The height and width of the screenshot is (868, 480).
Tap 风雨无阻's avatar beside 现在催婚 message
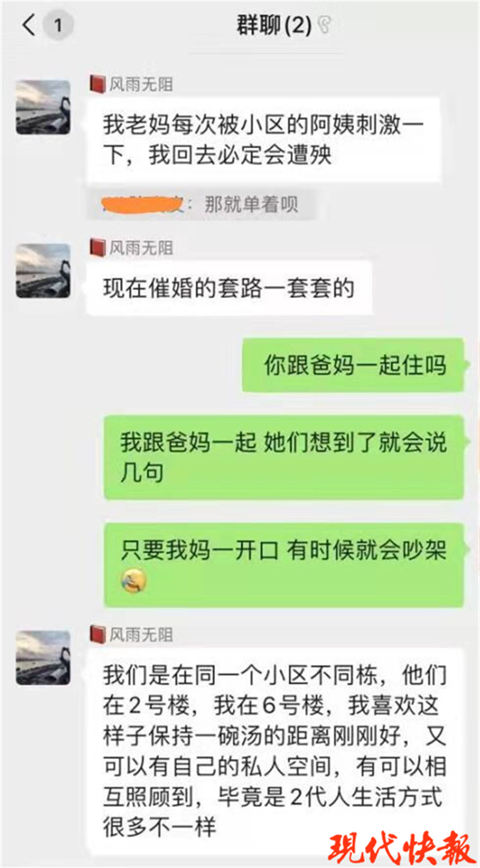click(x=43, y=271)
